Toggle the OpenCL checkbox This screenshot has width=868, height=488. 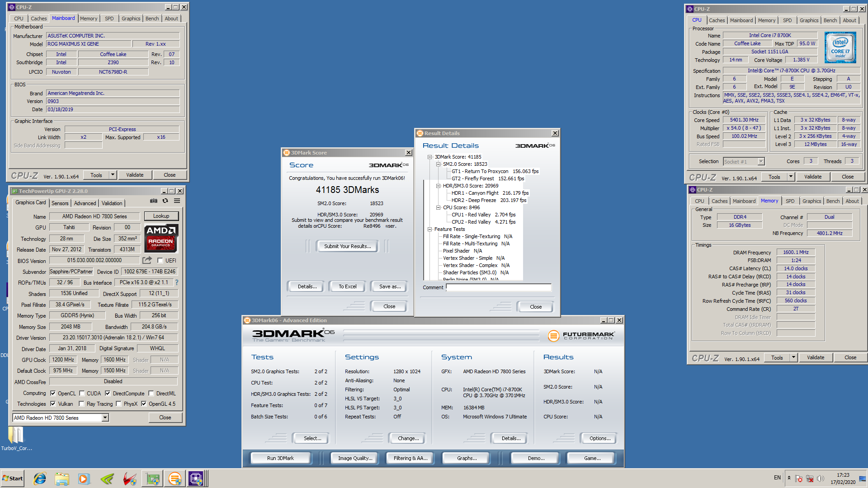point(53,394)
